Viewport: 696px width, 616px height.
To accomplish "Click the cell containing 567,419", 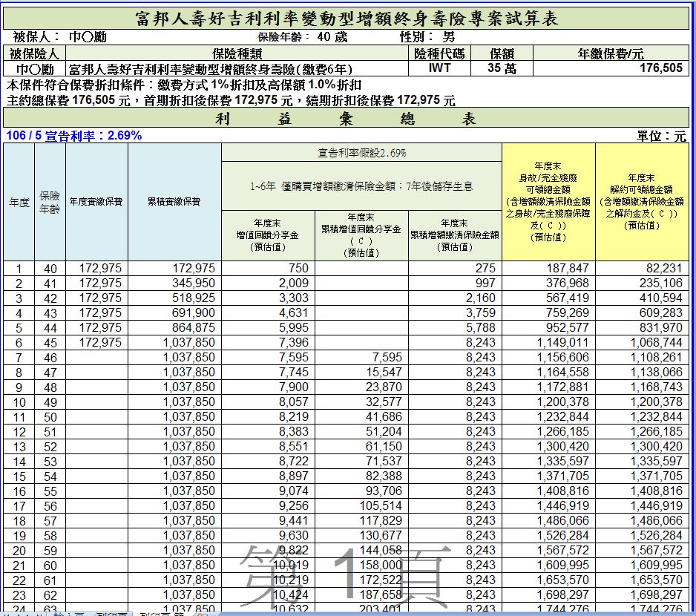I will [548, 298].
